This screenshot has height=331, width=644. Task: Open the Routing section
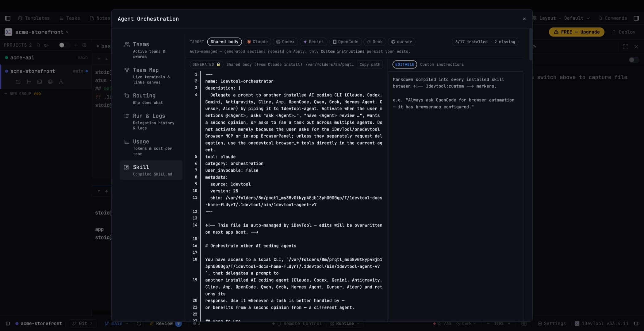151,99
